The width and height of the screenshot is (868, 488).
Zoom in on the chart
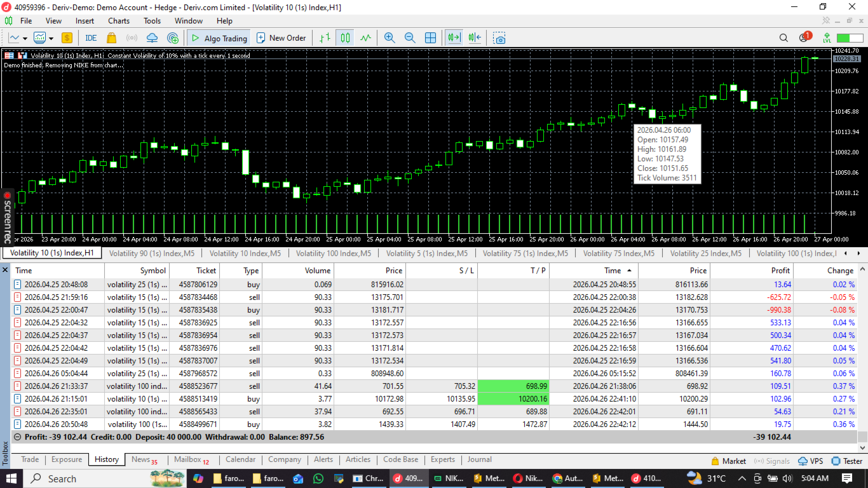pyautogui.click(x=390, y=38)
